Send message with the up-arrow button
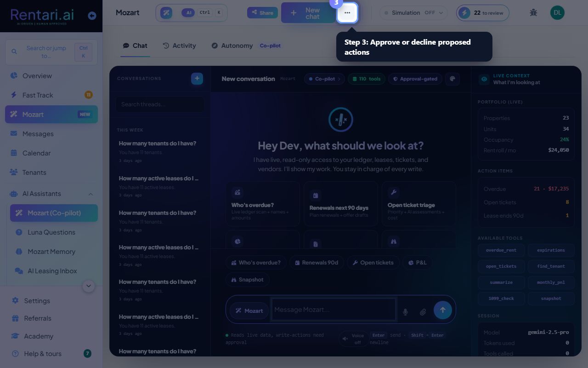588x368 pixels. click(x=443, y=310)
